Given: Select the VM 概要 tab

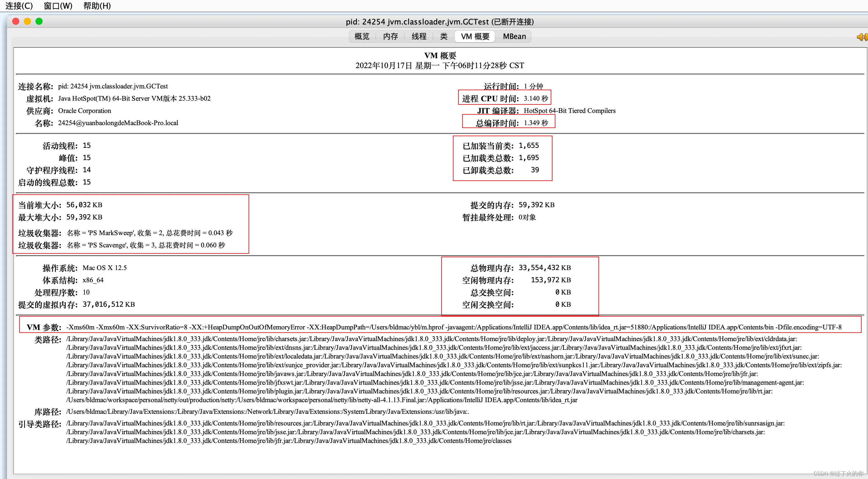Looking at the screenshot, I should (475, 36).
